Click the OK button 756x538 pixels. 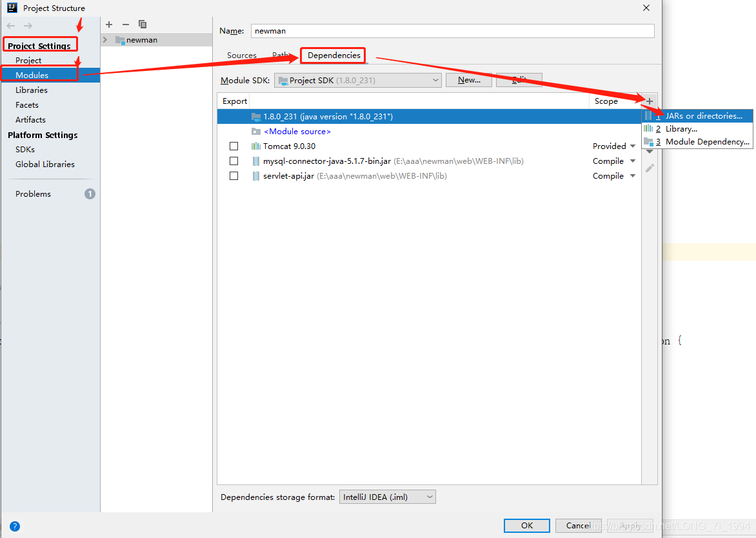tap(526, 526)
